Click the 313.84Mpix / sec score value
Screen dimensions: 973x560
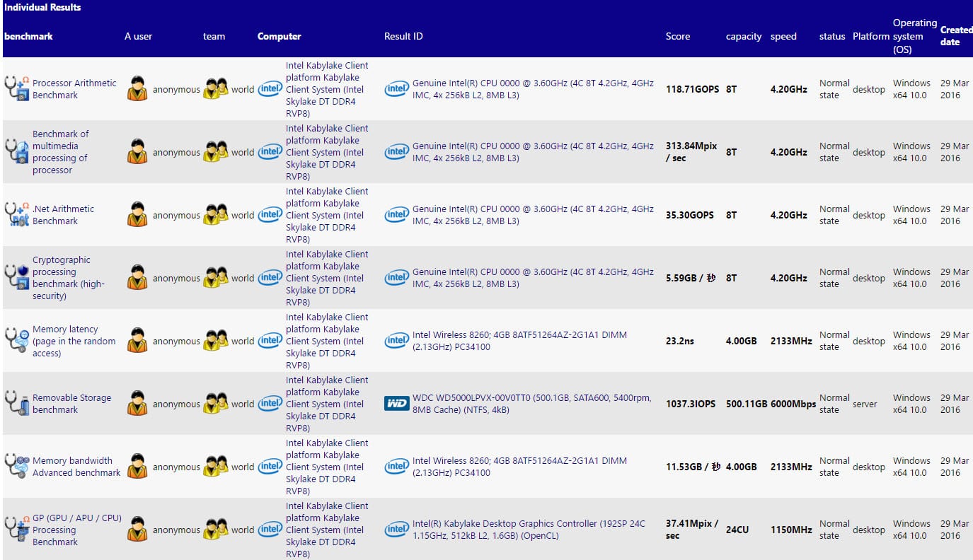[691, 152]
